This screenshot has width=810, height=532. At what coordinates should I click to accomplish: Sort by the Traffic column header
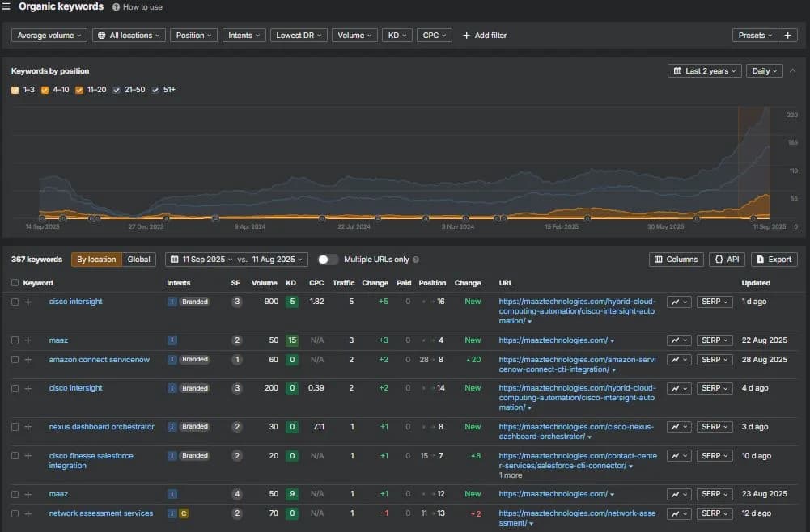click(344, 283)
